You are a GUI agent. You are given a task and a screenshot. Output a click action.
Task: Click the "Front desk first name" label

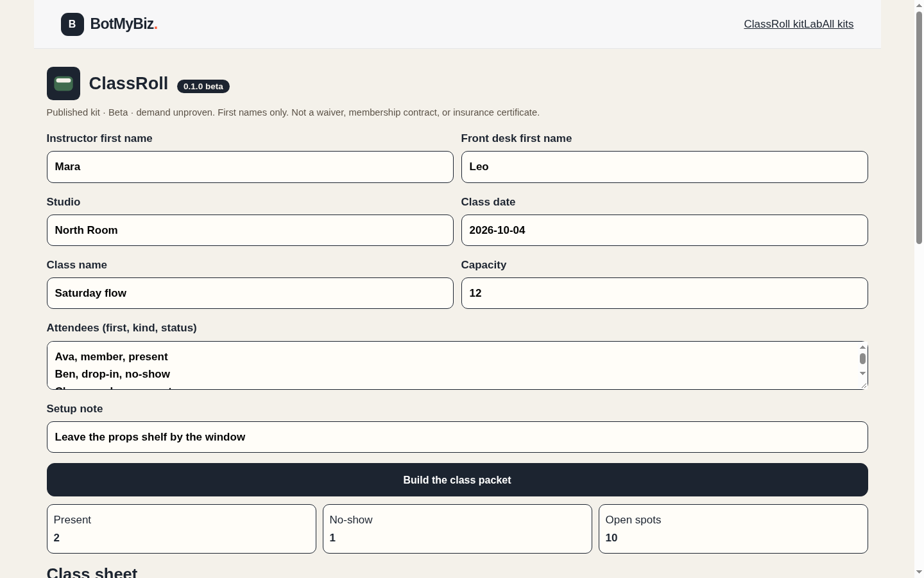click(517, 138)
